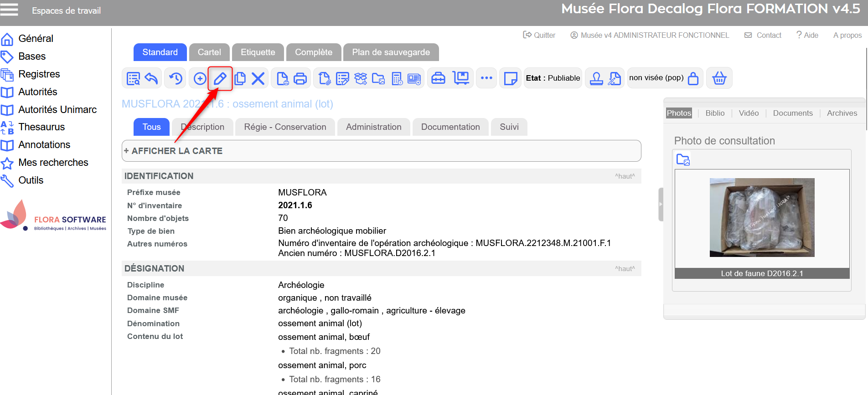Viewport: 868px width, 395px height.
Task: Open the sticky note icon
Action: 510,78
